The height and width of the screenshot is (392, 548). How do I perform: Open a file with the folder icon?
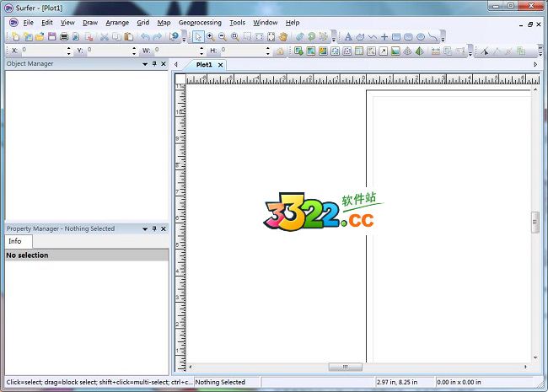40,36
